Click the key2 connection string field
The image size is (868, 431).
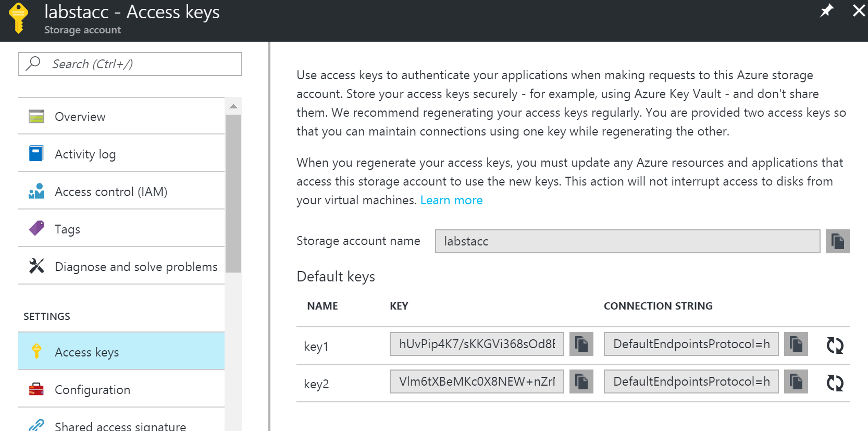(x=691, y=381)
